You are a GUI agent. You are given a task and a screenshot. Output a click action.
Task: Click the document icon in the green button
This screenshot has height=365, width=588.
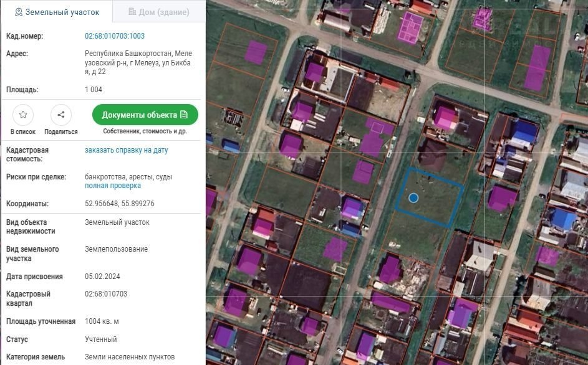(184, 115)
